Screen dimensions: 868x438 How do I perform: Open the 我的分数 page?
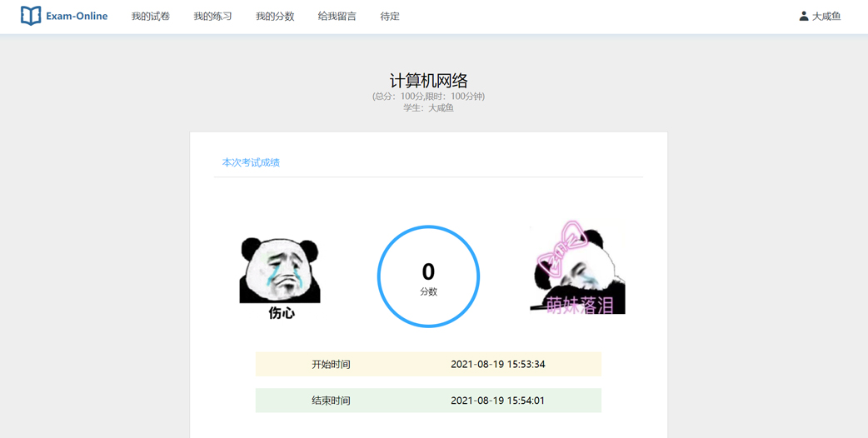point(275,16)
